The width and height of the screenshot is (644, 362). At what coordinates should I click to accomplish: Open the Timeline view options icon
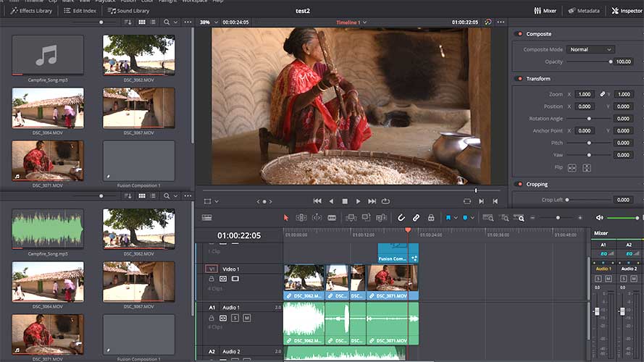coord(206,217)
